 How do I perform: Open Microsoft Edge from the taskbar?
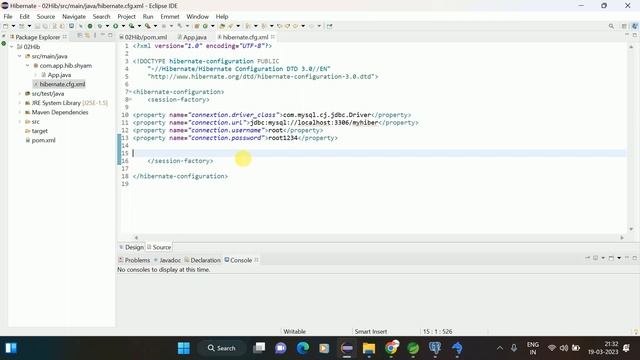(x=302, y=348)
